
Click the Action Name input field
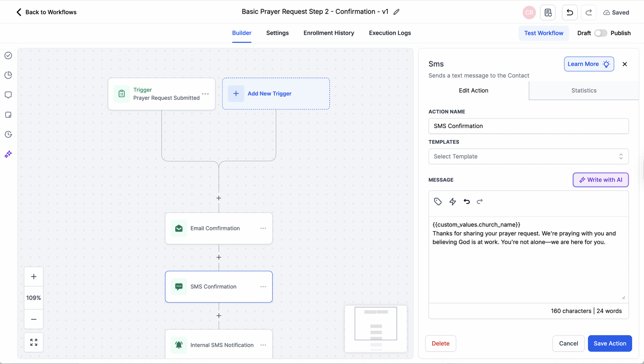click(x=528, y=126)
